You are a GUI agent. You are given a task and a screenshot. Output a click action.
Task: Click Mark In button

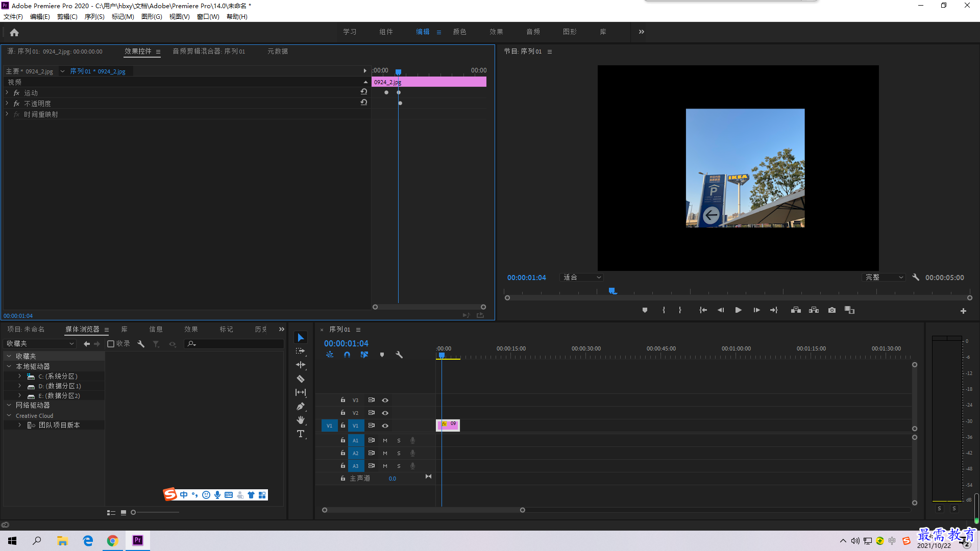point(664,310)
